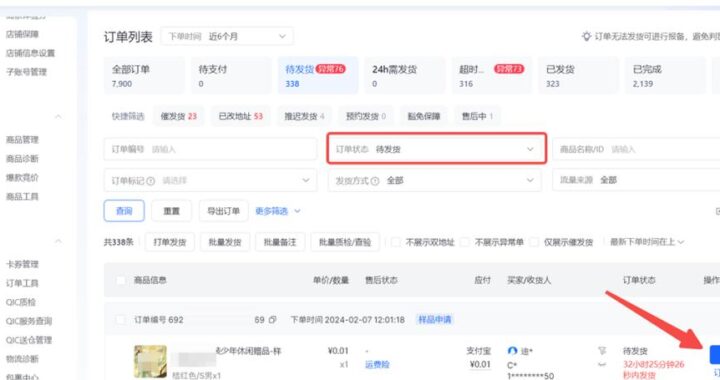
Task: Expand 更多筛选 options
Action: click(x=278, y=211)
